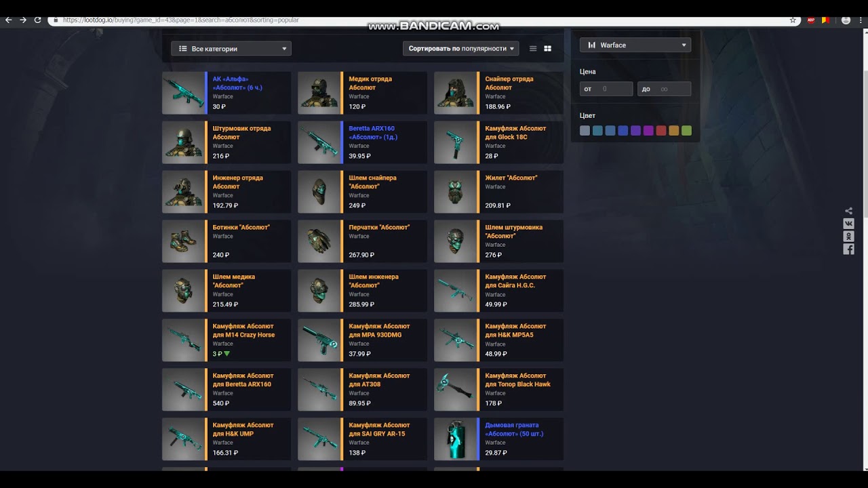Expand the Warface game selector

[635, 45]
